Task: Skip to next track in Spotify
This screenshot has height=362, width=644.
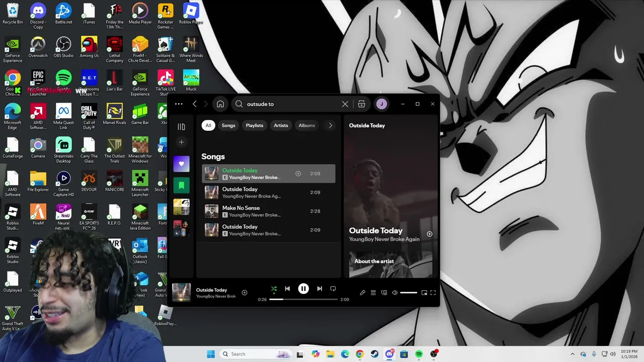Action: [319, 289]
